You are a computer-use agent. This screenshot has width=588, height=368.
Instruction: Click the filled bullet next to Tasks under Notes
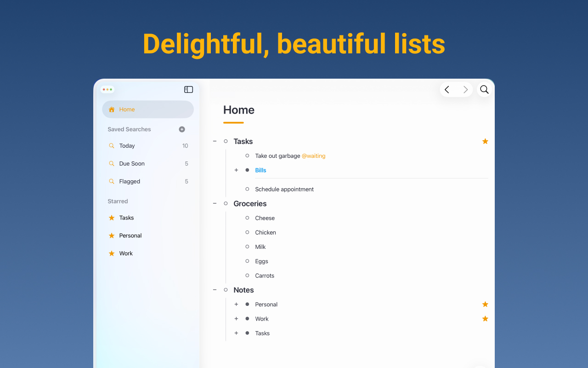(x=247, y=333)
